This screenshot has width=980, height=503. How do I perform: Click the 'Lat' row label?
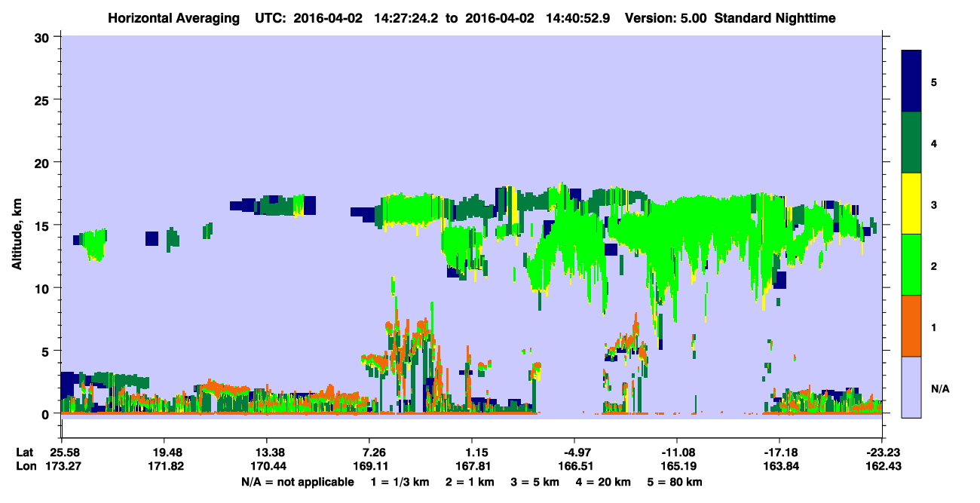tap(24, 452)
